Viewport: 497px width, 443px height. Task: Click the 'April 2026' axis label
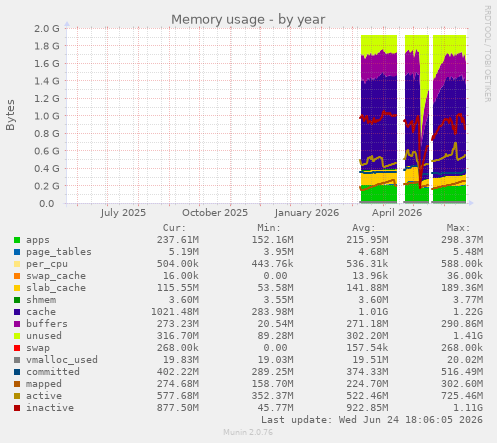point(397,213)
